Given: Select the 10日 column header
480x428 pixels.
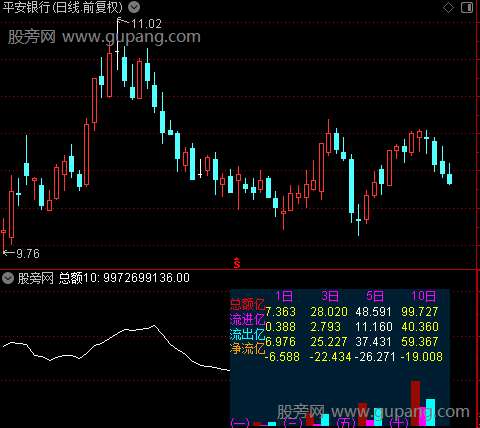Looking at the screenshot, I should 423,296.
